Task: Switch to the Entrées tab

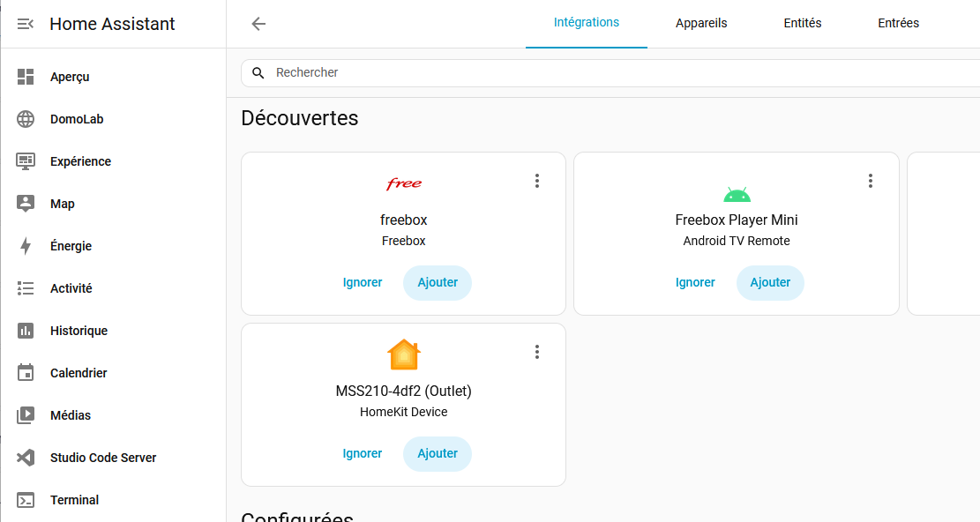Action: pos(898,24)
